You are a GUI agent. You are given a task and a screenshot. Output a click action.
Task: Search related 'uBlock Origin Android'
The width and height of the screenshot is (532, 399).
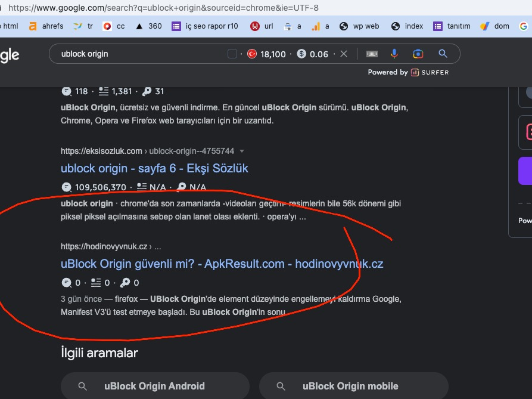click(x=155, y=386)
